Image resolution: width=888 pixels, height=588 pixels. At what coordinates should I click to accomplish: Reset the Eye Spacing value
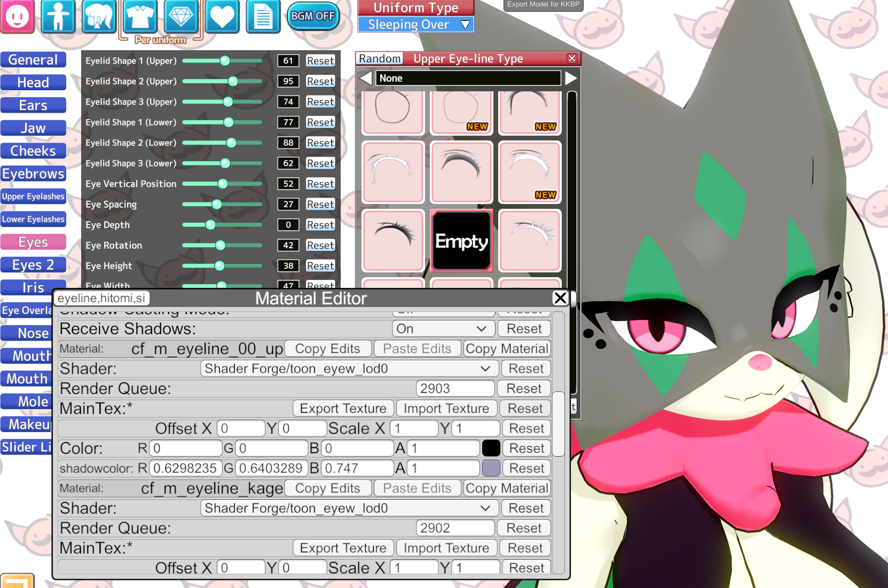point(320,205)
